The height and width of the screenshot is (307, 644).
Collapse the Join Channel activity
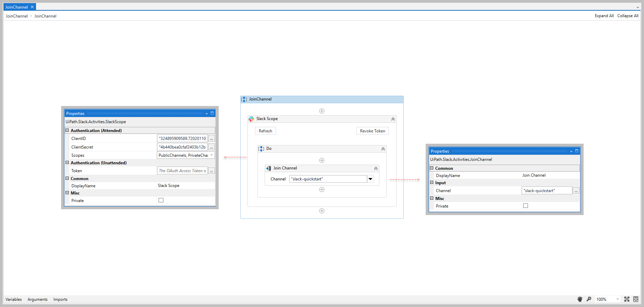[x=376, y=168]
